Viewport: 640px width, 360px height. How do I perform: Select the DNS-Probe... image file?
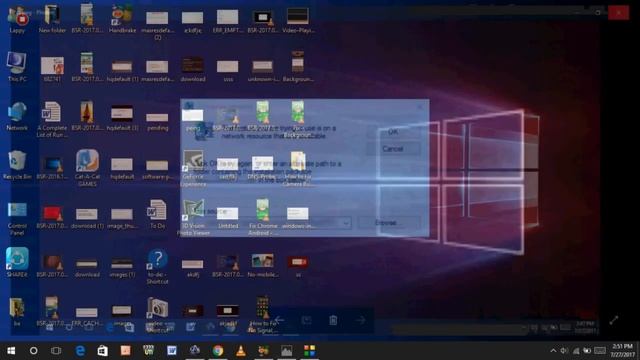pos(262,168)
